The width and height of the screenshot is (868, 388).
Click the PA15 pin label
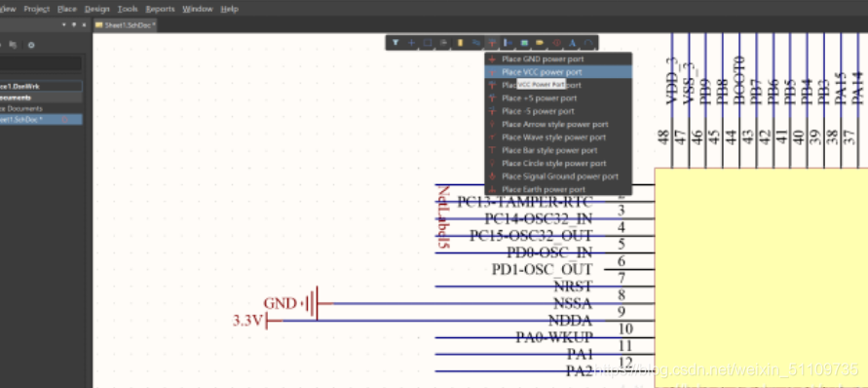pos(841,89)
